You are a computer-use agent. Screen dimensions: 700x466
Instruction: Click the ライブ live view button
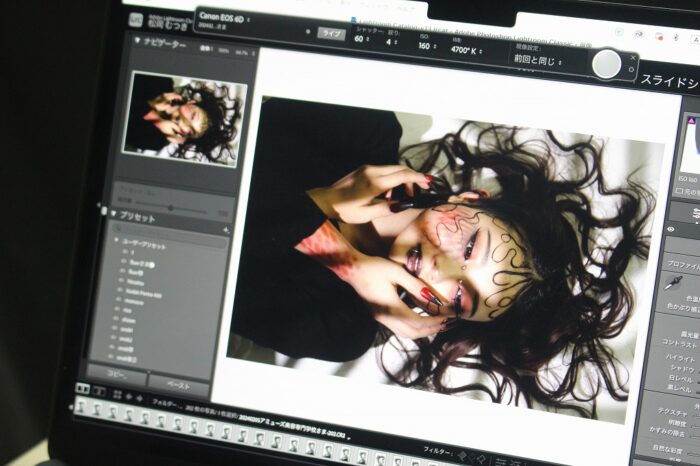(x=332, y=34)
